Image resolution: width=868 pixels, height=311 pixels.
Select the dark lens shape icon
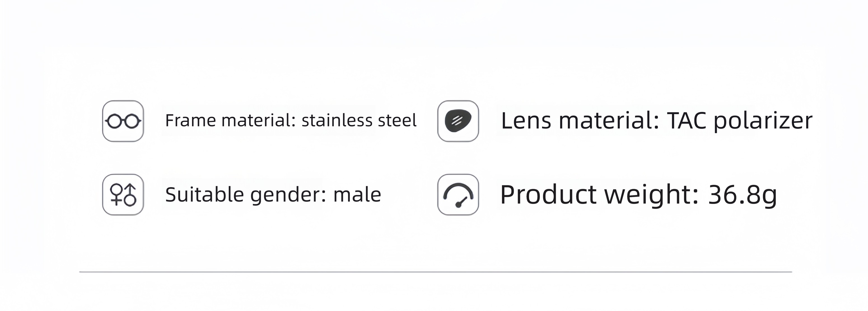(x=458, y=121)
